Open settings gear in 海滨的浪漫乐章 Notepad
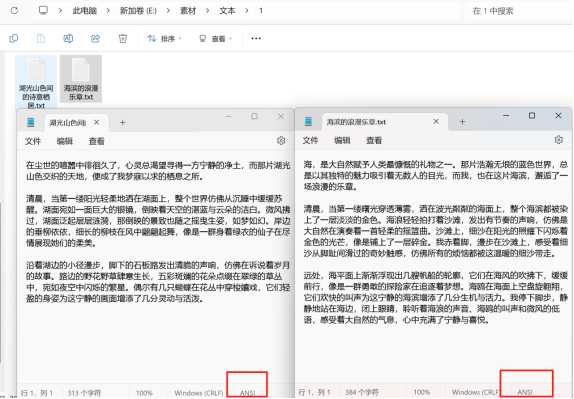Screen dimensions: 574x399 point(559,140)
